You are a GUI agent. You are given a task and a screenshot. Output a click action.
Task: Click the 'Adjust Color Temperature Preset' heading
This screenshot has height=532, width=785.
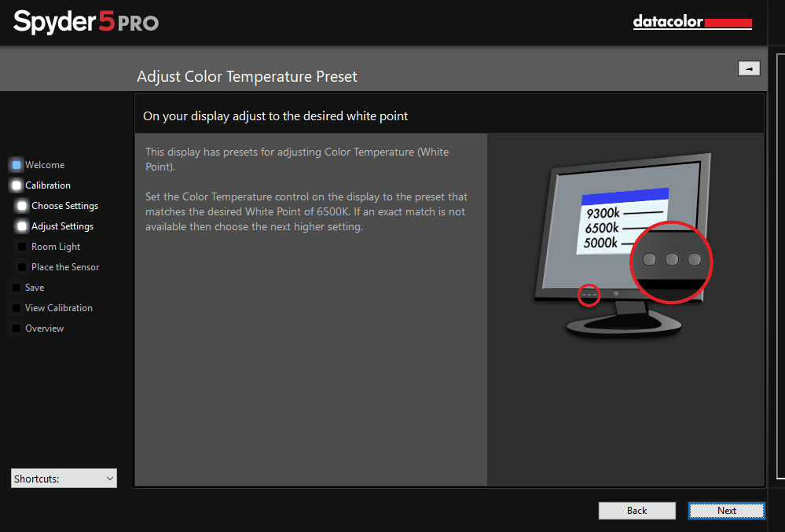[247, 76]
